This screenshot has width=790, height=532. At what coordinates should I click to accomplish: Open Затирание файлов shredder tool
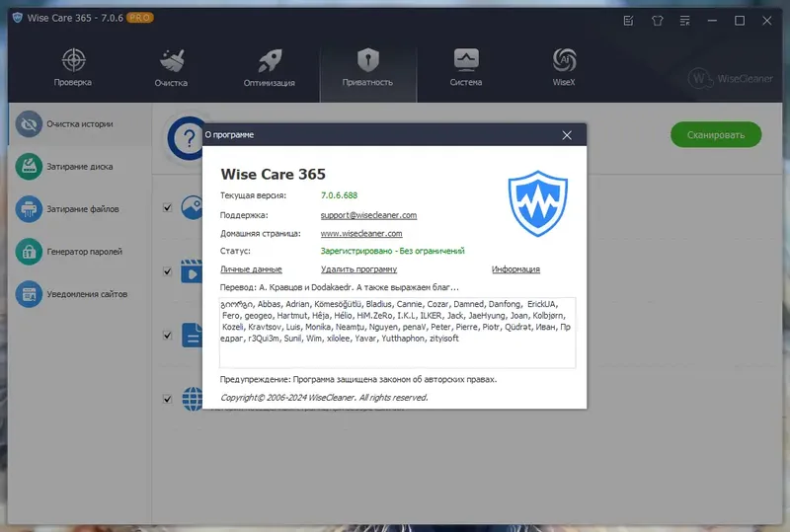(80, 208)
